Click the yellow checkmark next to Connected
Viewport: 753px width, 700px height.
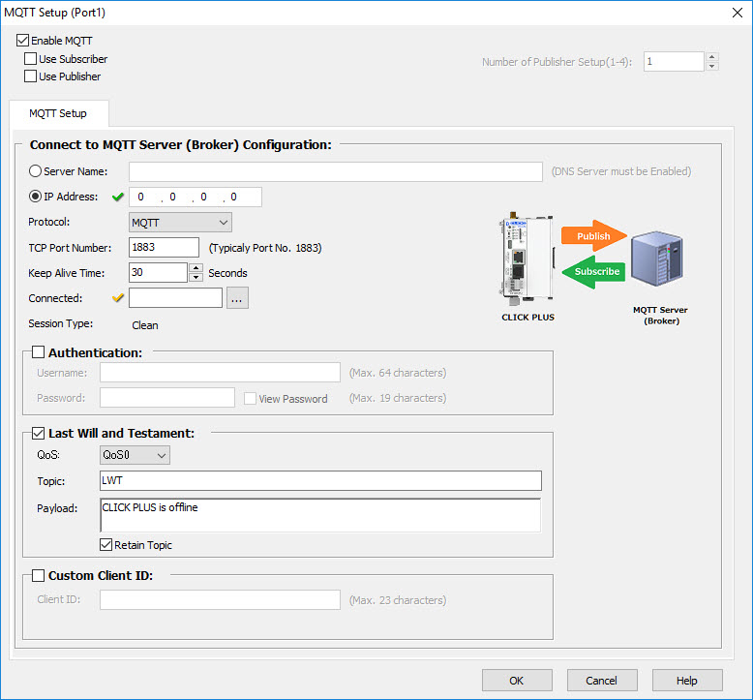point(118,298)
